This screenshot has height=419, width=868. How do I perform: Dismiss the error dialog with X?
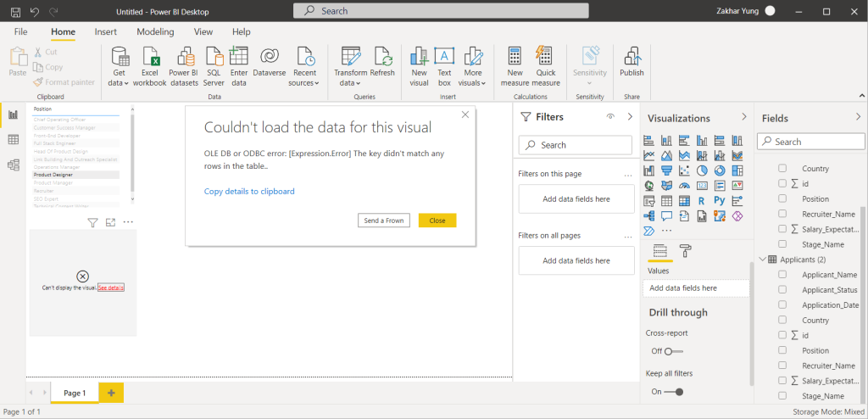click(x=465, y=115)
